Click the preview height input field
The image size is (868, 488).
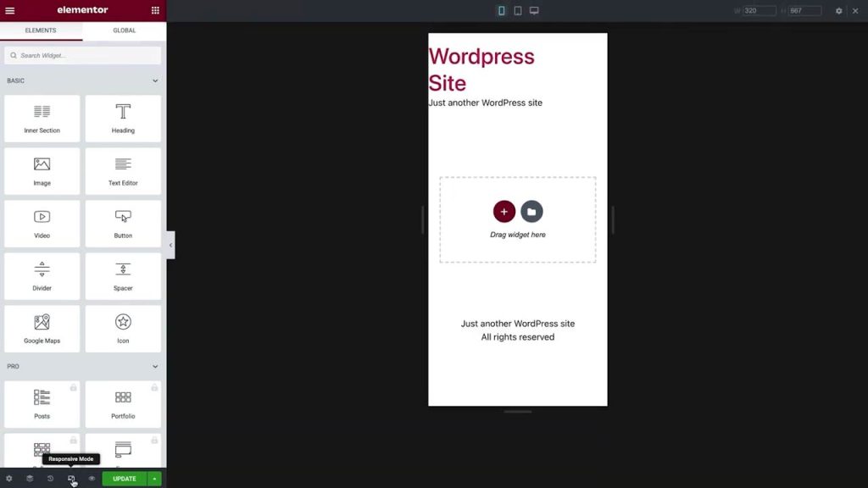[805, 10]
